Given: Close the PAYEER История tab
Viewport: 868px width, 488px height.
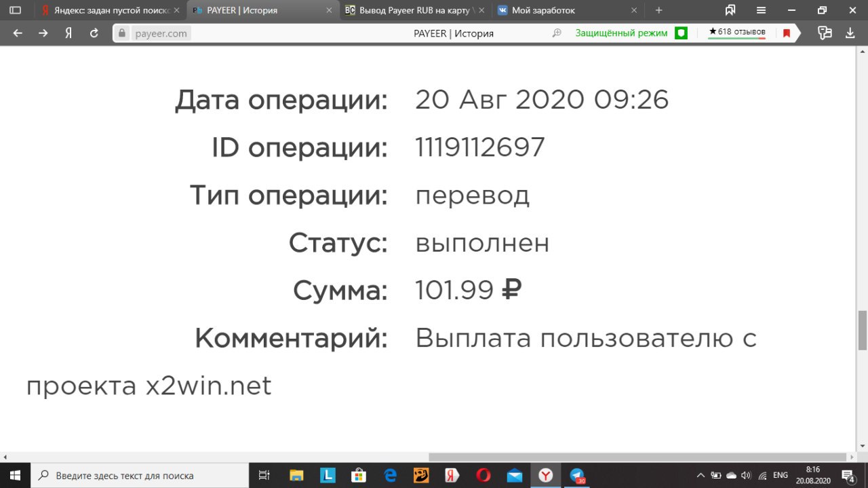Looking at the screenshot, I should pos(330,11).
